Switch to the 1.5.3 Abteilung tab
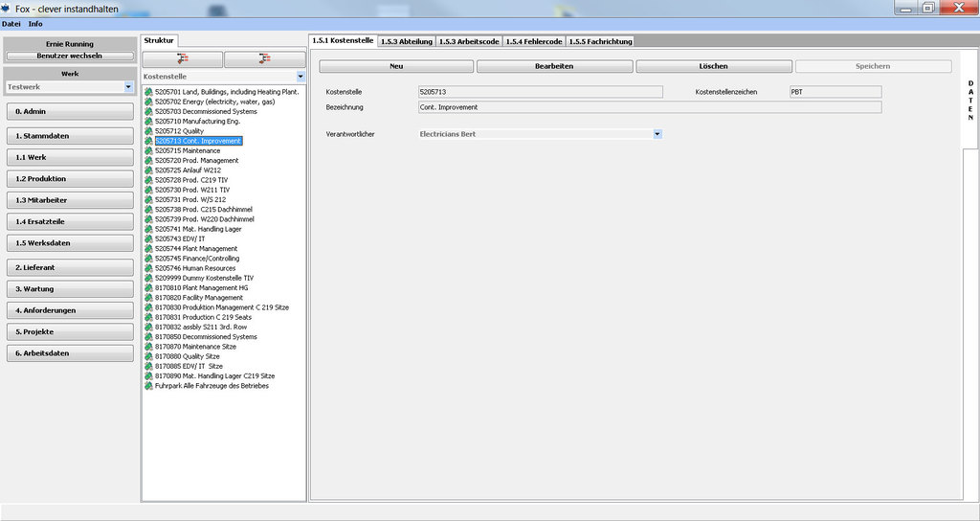980x521 pixels. 407,41
